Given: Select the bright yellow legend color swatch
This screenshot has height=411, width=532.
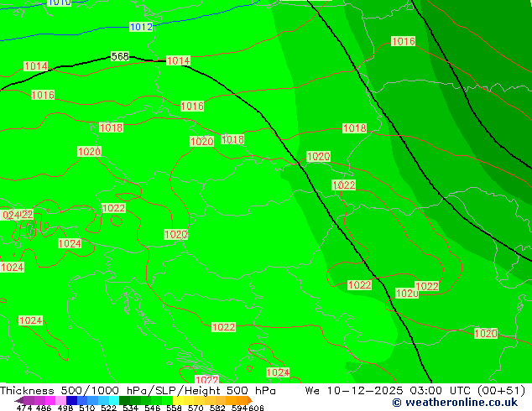Looking at the screenshot, I should coord(179,400).
